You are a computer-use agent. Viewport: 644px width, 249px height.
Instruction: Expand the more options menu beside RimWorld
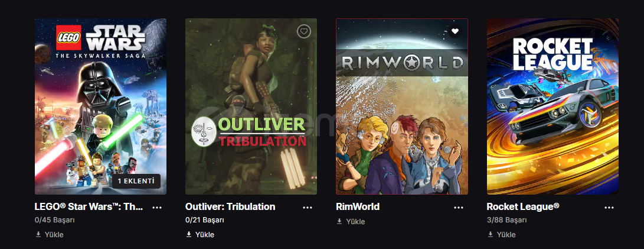[x=459, y=208]
